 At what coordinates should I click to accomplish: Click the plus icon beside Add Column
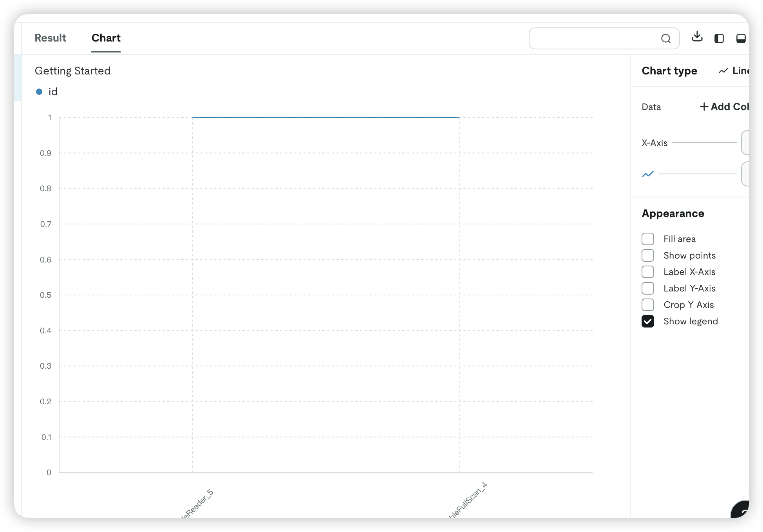pyautogui.click(x=704, y=107)
